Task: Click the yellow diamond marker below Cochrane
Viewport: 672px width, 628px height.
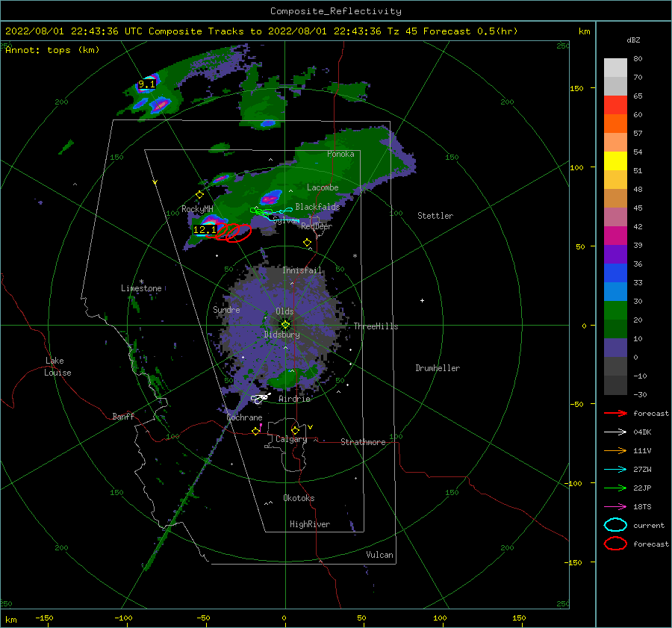Action: [256, 431]
